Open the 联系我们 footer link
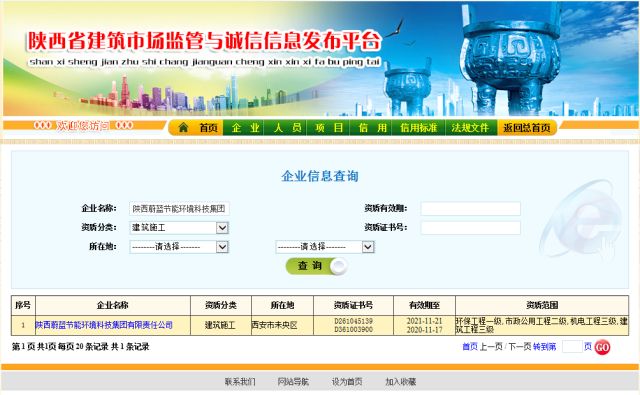640x395 pixels. coord(240,382)
